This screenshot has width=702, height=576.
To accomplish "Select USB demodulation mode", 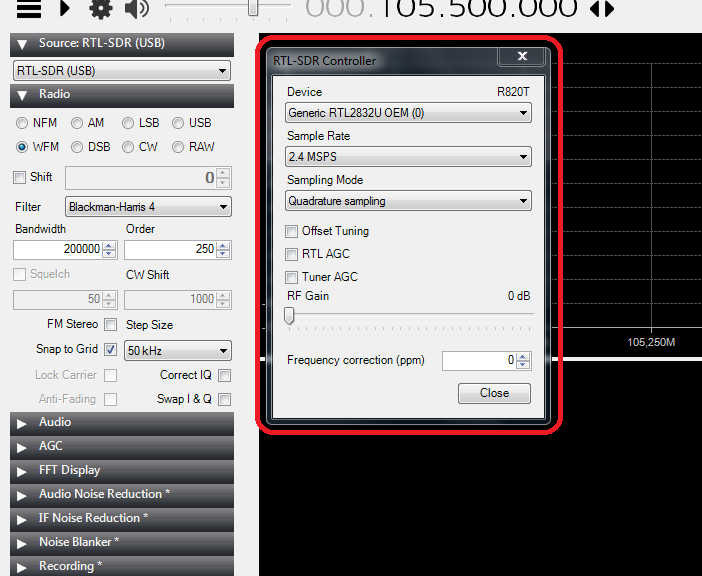I will (x=178, y=123).
